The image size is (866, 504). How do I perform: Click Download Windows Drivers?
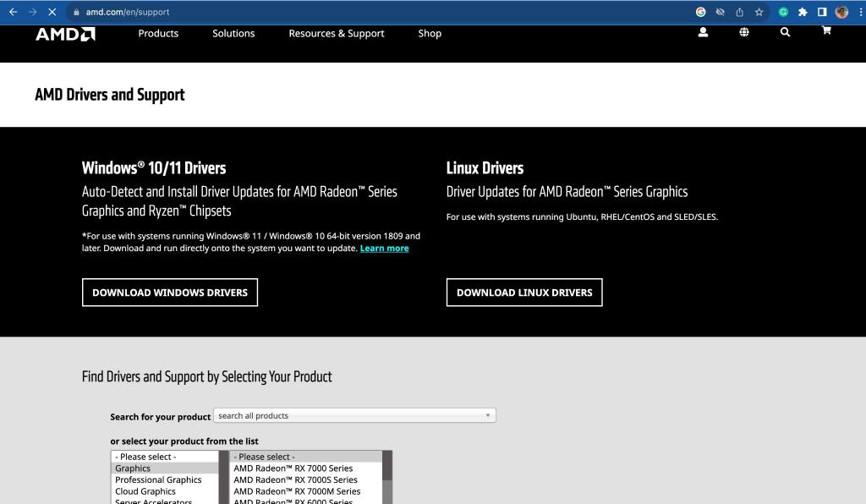169,292
